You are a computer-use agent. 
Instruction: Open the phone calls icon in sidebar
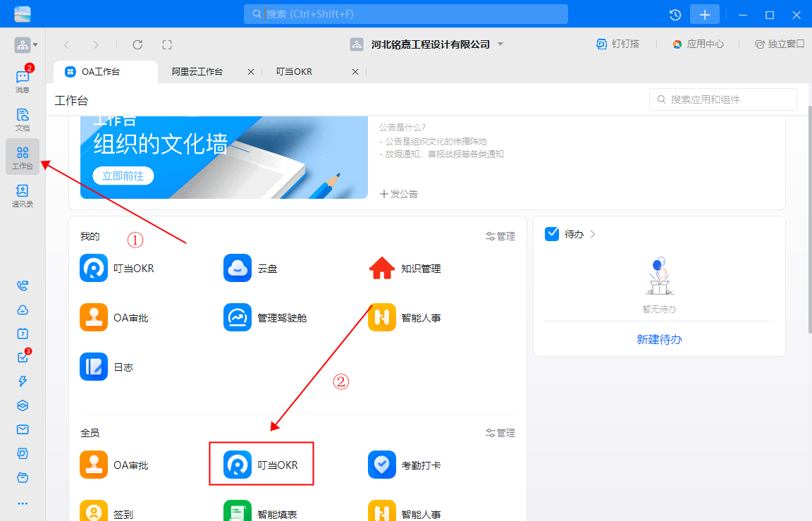22,286
